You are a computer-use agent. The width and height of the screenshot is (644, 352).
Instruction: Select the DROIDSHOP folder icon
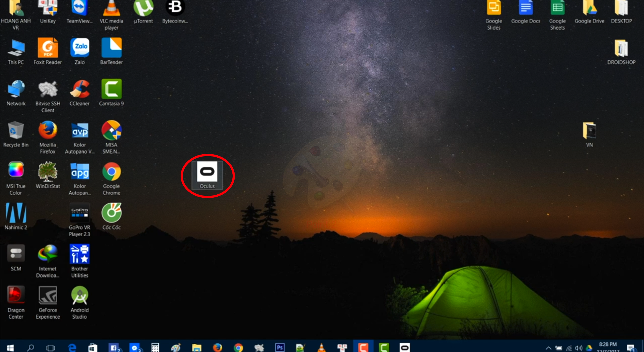tap(621, 52)
